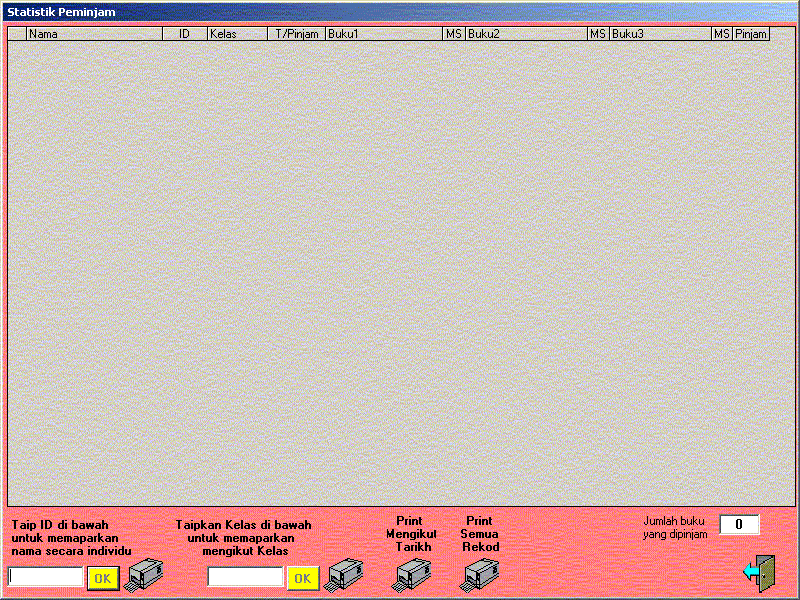Click the Pinjam column header at the far right

point(751,34)
